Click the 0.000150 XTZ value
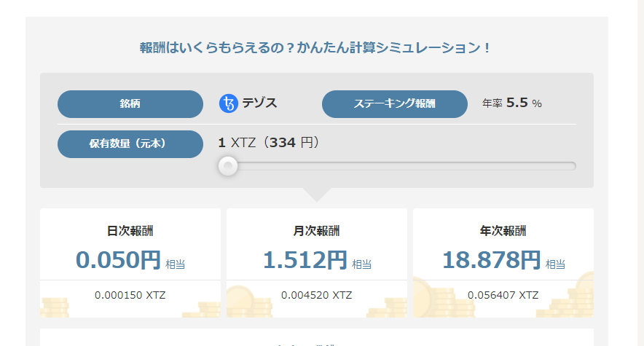This screenshot has width=644, height=346. coord(130,295)
